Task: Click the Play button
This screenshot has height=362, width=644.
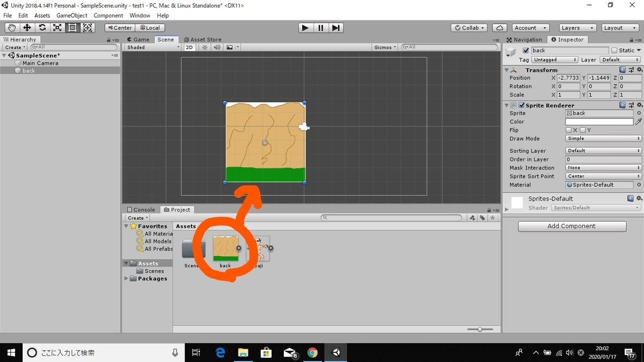Action: [x=305, y=28]
